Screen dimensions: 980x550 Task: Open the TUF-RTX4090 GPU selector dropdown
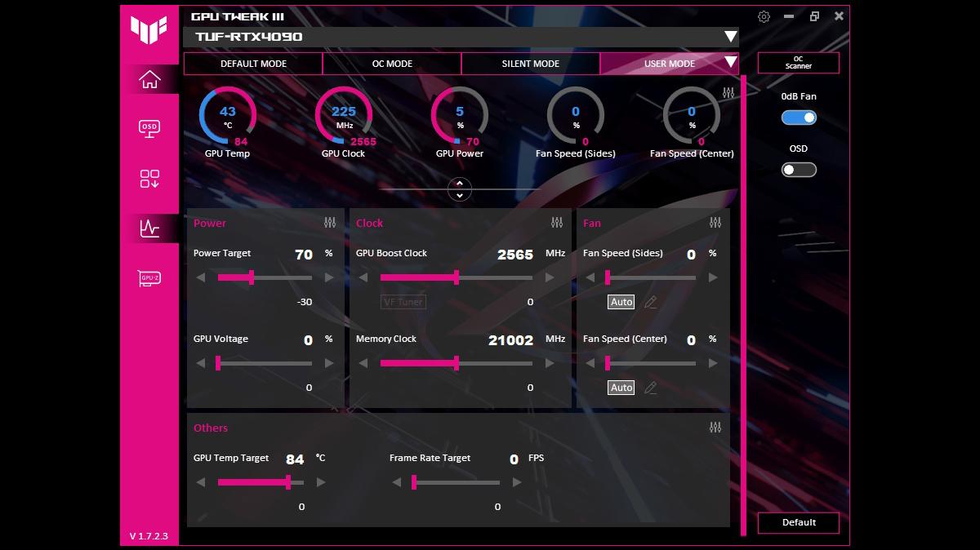coord(729,37)
